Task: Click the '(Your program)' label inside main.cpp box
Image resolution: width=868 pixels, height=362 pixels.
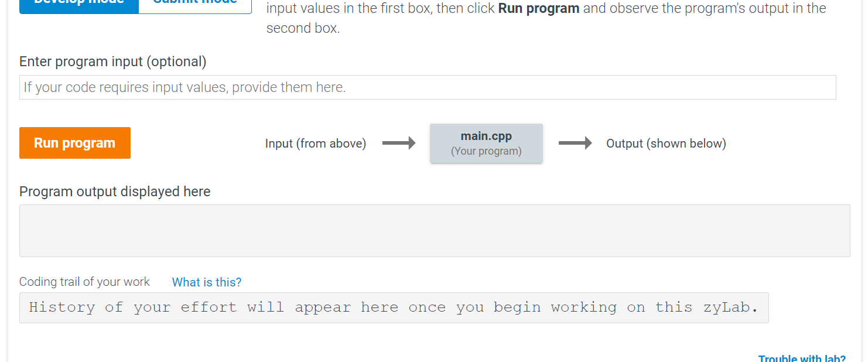Action: [x=486, y=151]
